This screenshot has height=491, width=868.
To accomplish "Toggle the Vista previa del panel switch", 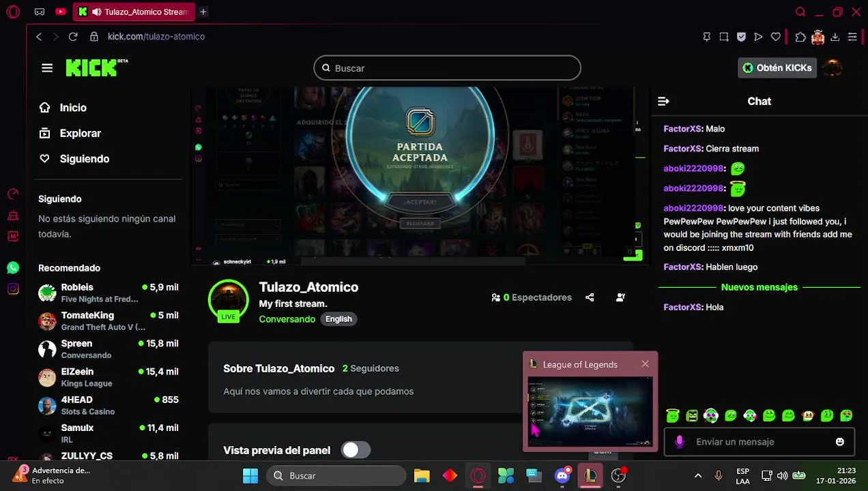I will pos(356,450).
